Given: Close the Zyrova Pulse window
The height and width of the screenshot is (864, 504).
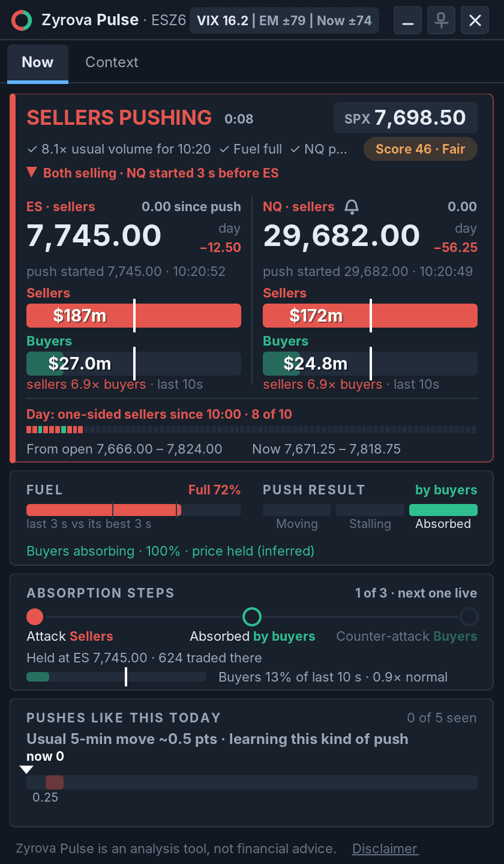Looking at the screenshot, I should pyautogui.click(x=475, y=20).
